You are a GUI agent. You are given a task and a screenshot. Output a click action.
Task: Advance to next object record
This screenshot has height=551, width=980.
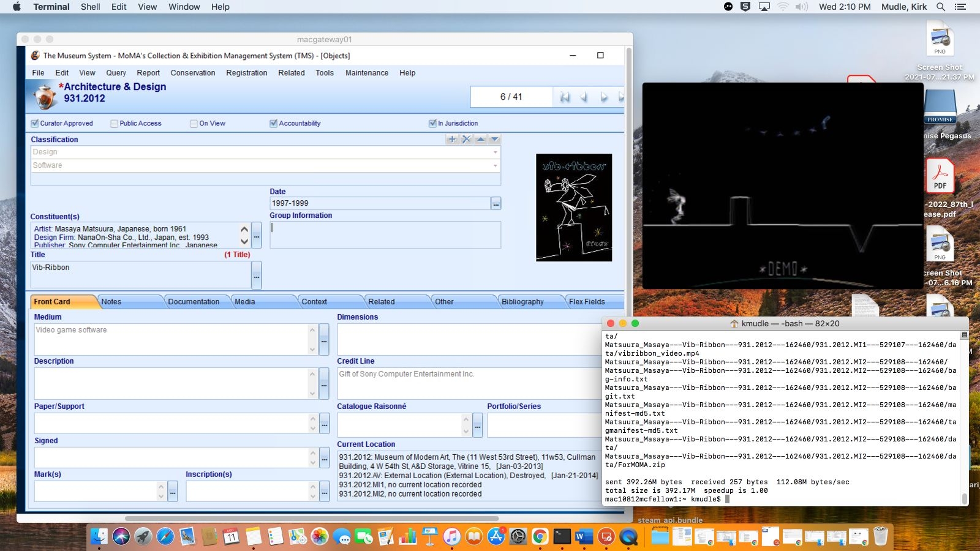tap(604, 97)
